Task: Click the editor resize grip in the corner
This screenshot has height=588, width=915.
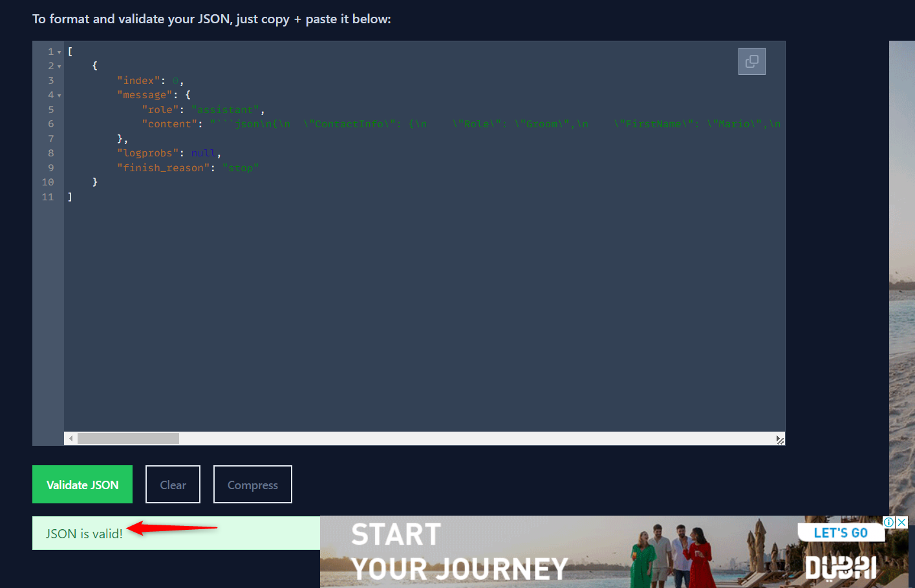Action: click(780, 439)
